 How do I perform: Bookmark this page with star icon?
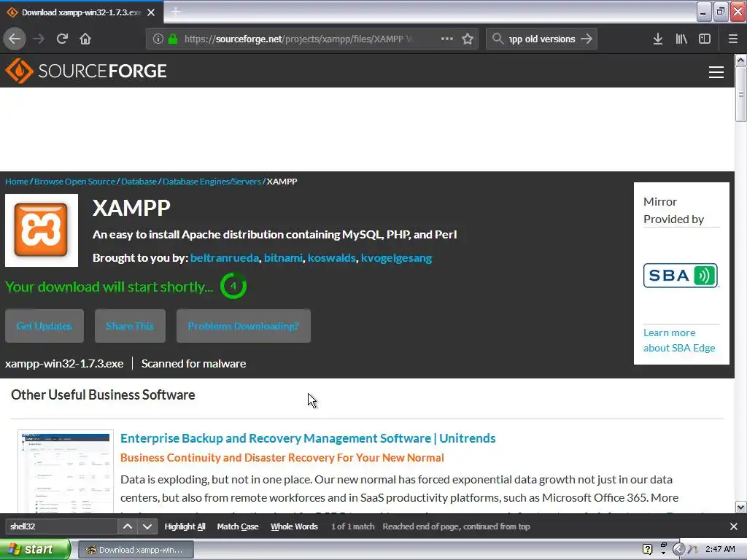coord(468,39)
